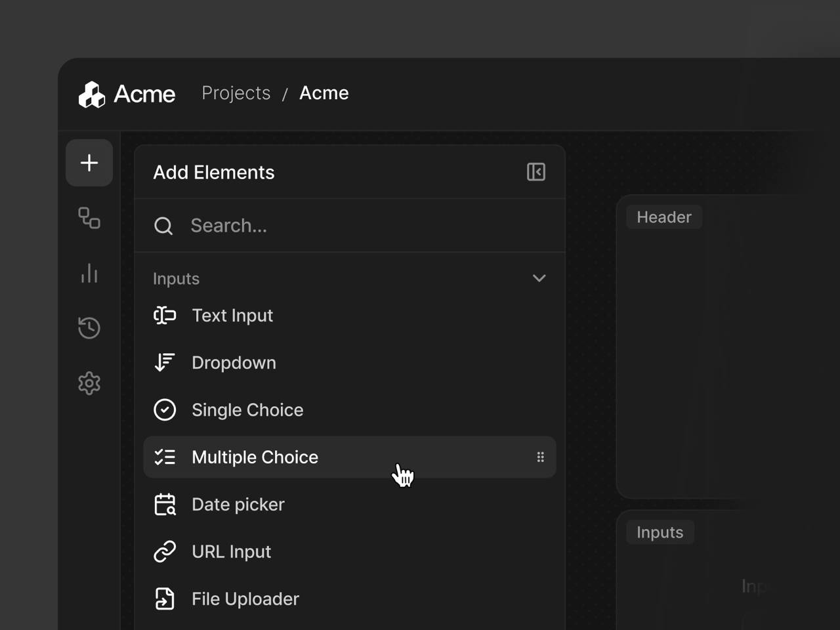This screenshot has height=630, width=840.
Task: Collapse the Inputs section chevron
Action: [539, 278]
